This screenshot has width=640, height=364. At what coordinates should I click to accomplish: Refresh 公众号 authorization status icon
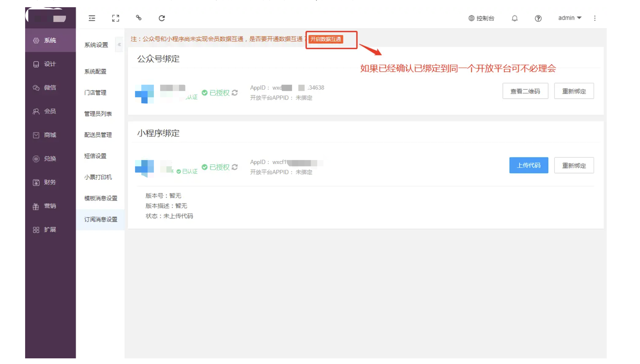[235, 93]
